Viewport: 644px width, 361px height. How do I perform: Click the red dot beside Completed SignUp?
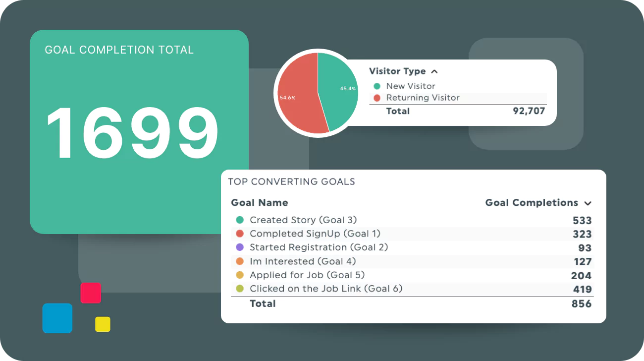point(240,234)
